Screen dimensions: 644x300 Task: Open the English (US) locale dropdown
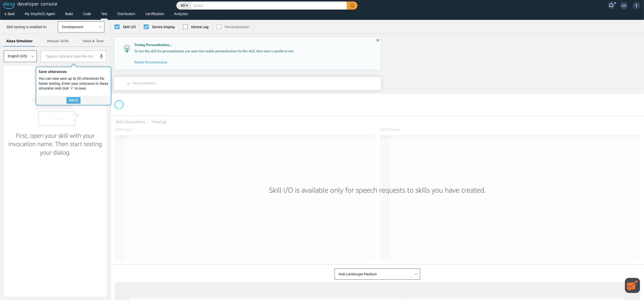pyautogui.click(x=20, y=56)
